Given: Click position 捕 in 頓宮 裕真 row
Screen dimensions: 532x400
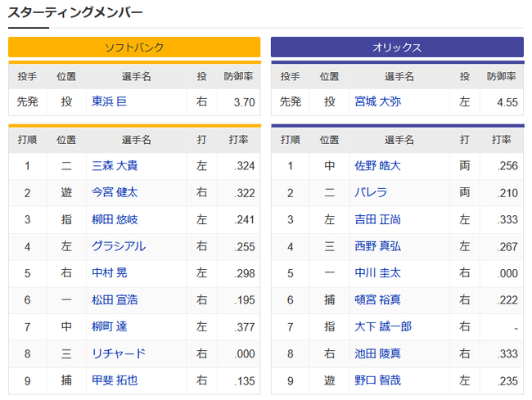Looking at the screenshot, I should point(330,299).
